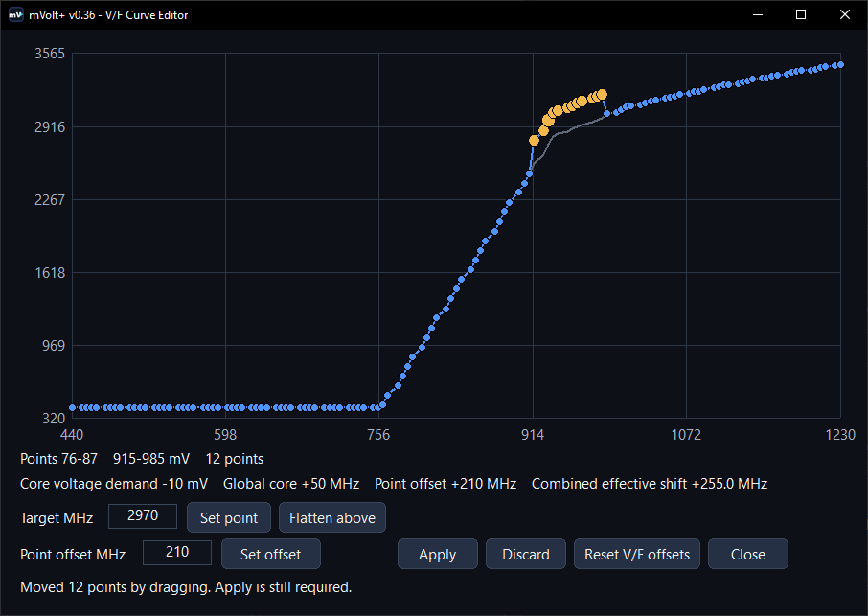
Task: Click the 598 x-axis label
Action: [x=225, y=435]
